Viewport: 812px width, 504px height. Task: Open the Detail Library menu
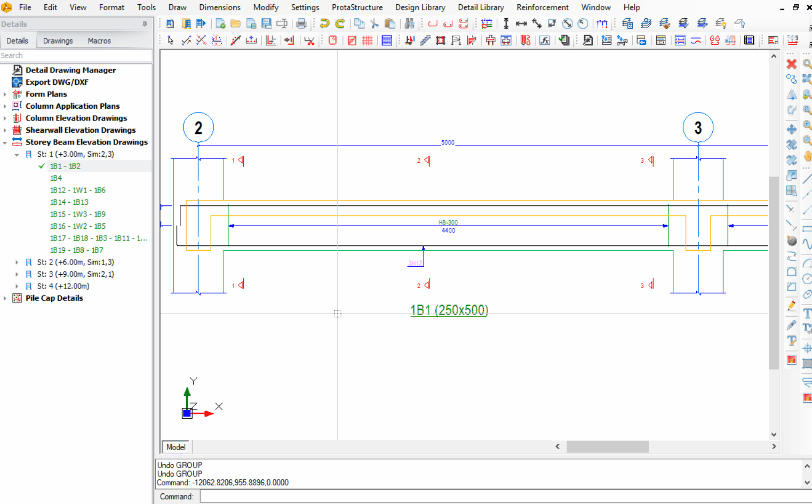coord(481,7)
